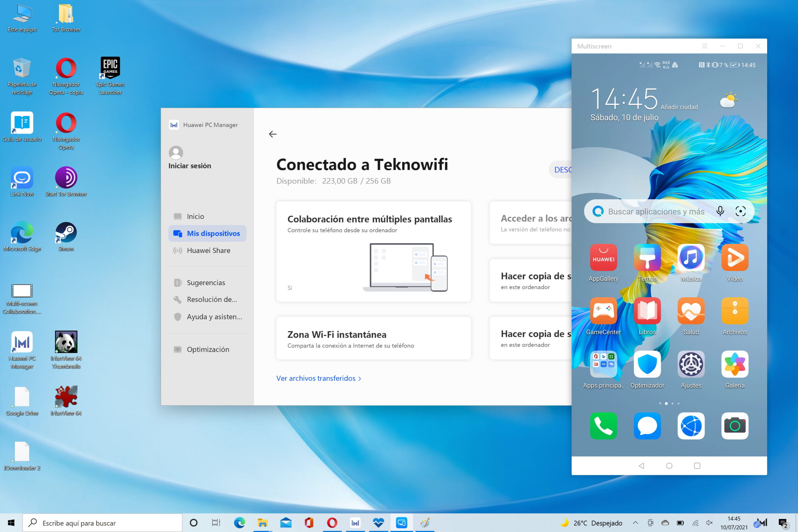Open the Salud app on the phone
The image size is (798, 532).
pyautogui.click(x=691, y=311)
